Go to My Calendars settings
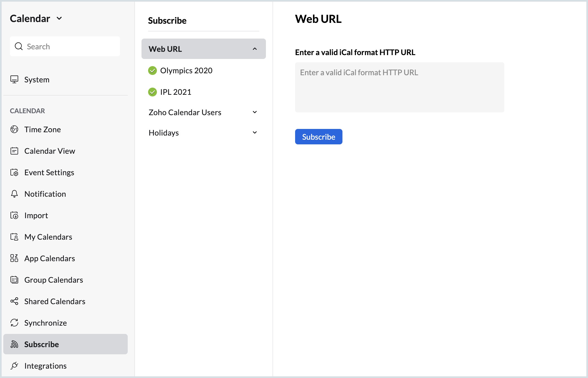588x378 pixels. [x=48, y=237]
